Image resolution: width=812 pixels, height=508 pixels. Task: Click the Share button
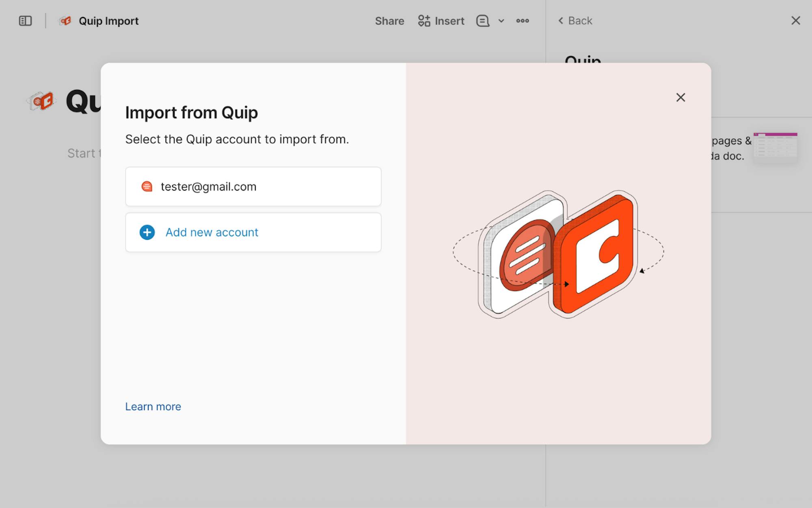[x=389, y=21]
